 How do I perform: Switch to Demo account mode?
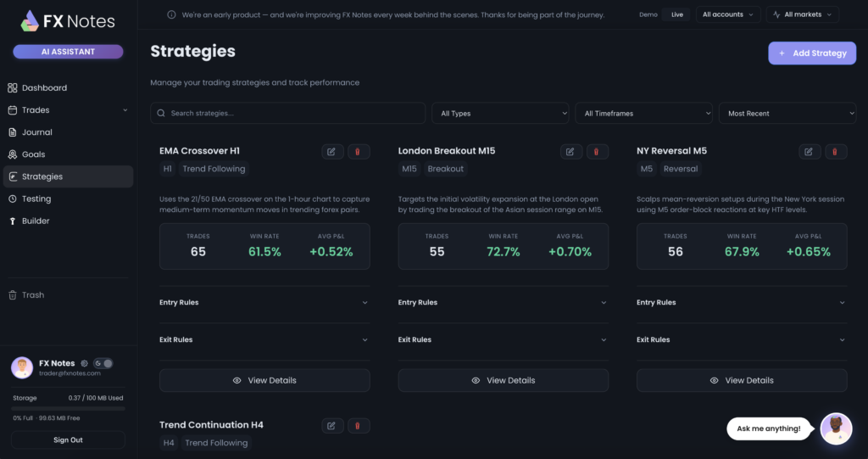pyautogui.click(x=648, y=14)
